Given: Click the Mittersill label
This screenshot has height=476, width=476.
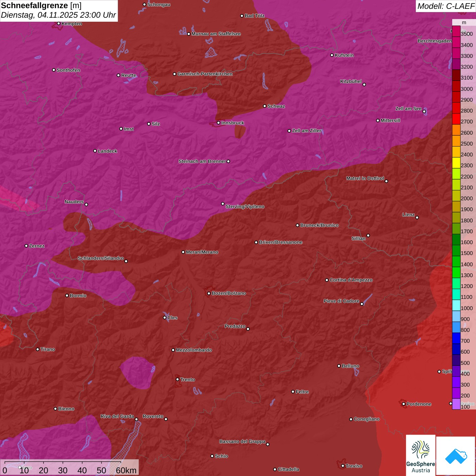Looking at the screenshot, I should 390,120.
